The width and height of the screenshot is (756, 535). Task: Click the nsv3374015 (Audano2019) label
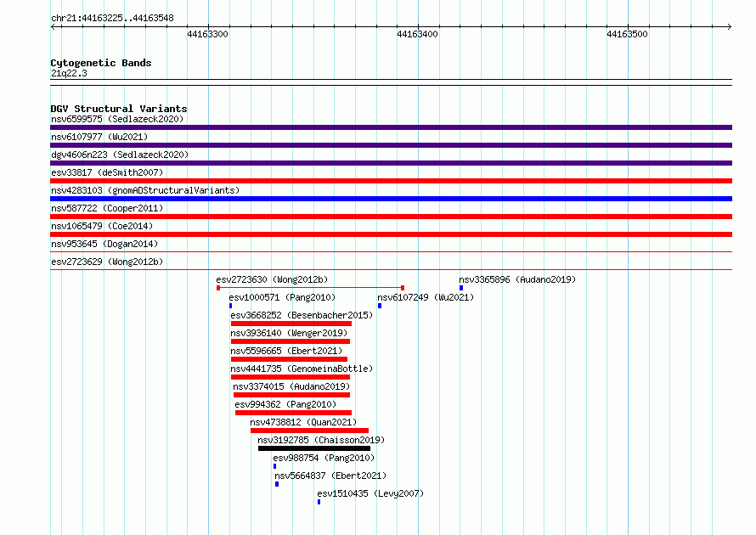point(291,386)
